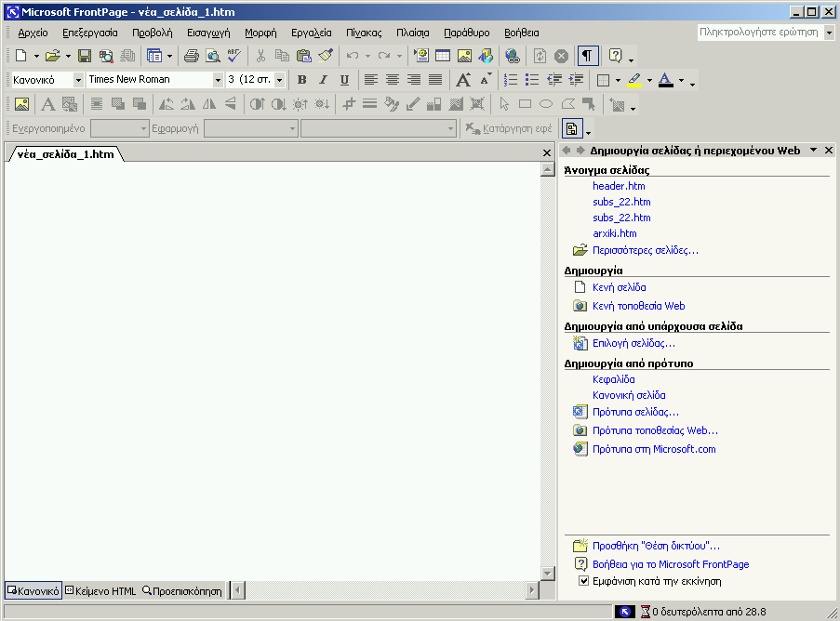Screen dimensions: 840x621
Task: Insert picture from file icon
Action: [x=464, y=56]
